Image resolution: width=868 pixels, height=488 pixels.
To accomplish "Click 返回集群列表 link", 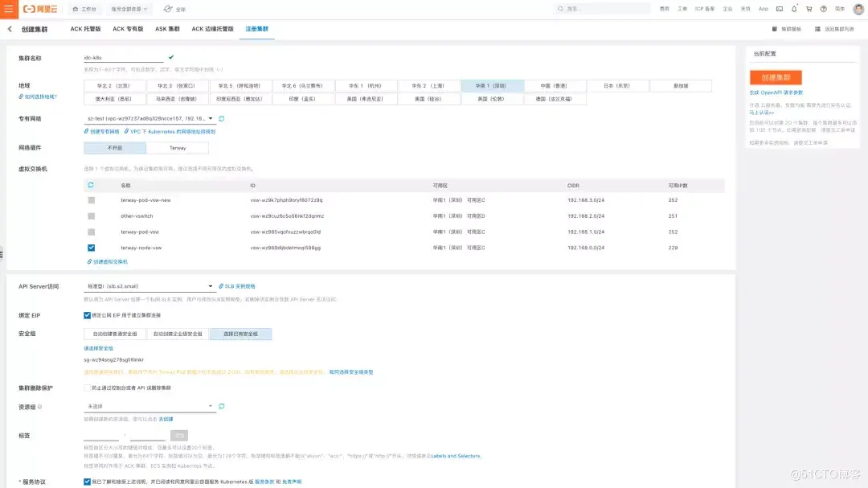I will point(834,29).
